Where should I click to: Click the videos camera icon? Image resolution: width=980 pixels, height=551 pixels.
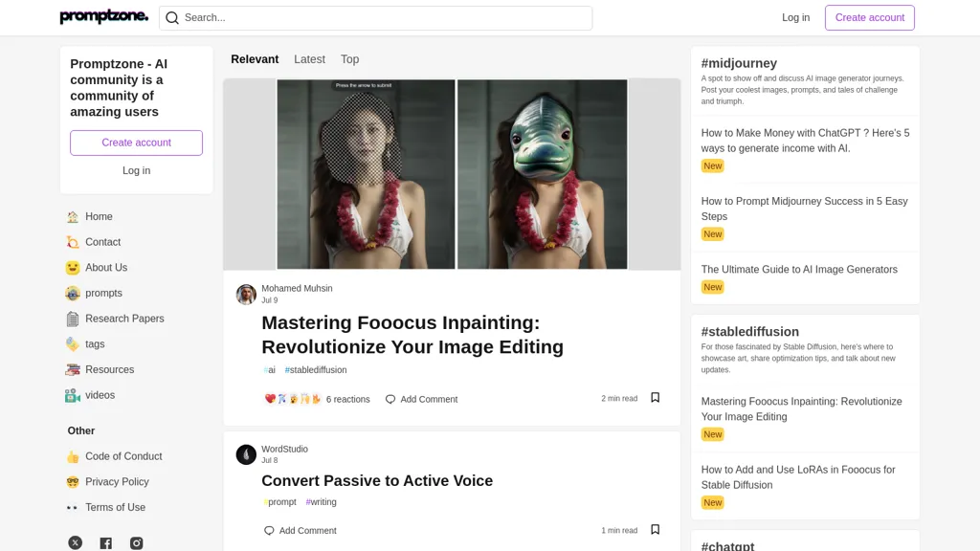coord(73,395)
